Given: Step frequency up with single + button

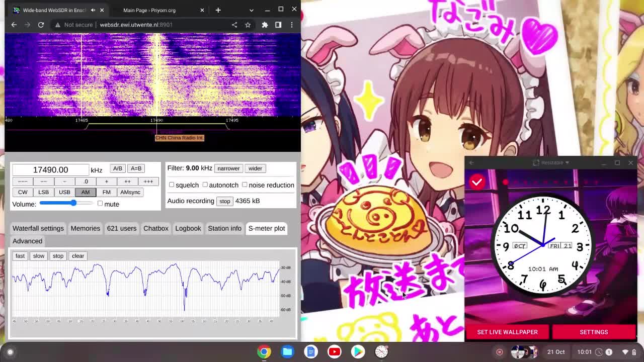Looking at the screenshot, I should pos(106,182).
